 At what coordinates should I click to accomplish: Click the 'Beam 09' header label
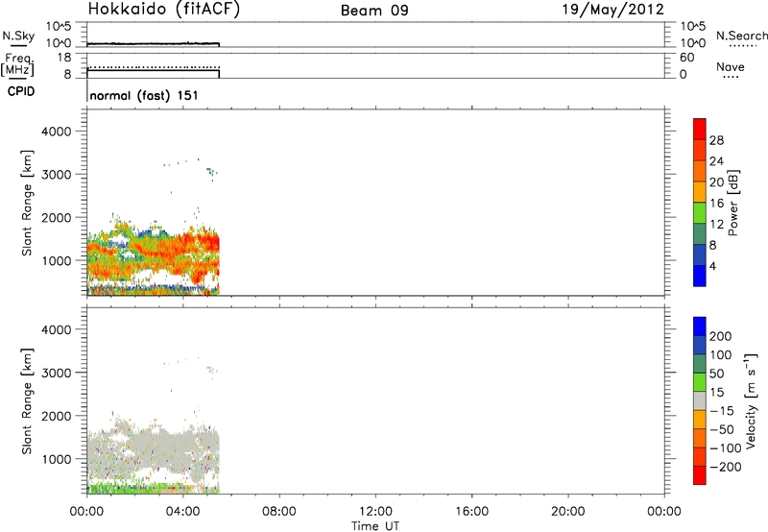coord(374,11)
